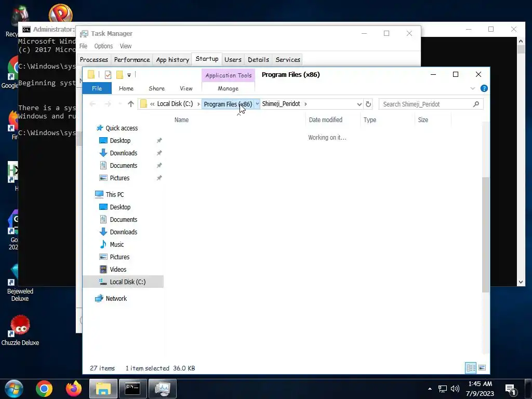This screenshot has width=532, height=399.
Task: Switch to Task Manager Performance tab
Action: (x=131, y=60)
